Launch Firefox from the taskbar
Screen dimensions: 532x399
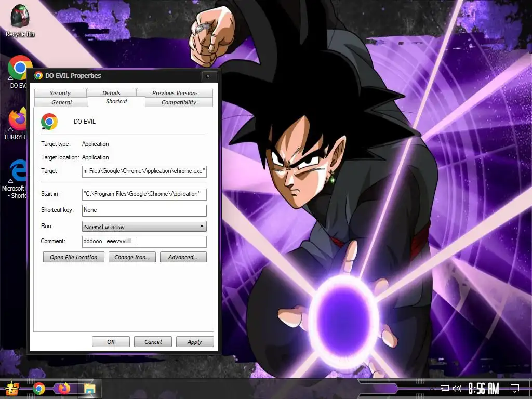click(64, 389)
